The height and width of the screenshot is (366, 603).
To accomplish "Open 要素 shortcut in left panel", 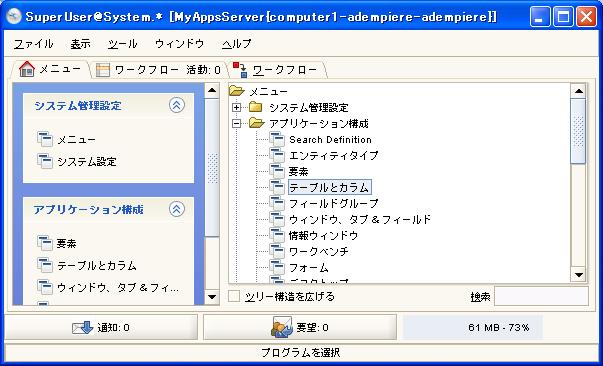I will [66, 243].
